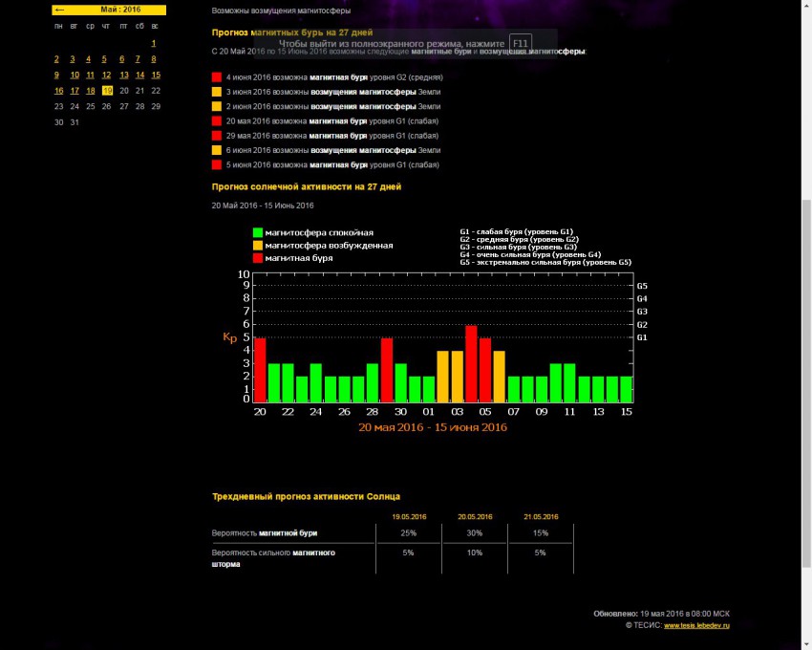The width and height of the screenshot is (812, 650).
Task: Click the previous month arrow in calendar
Action: click(x=60, y=10)
